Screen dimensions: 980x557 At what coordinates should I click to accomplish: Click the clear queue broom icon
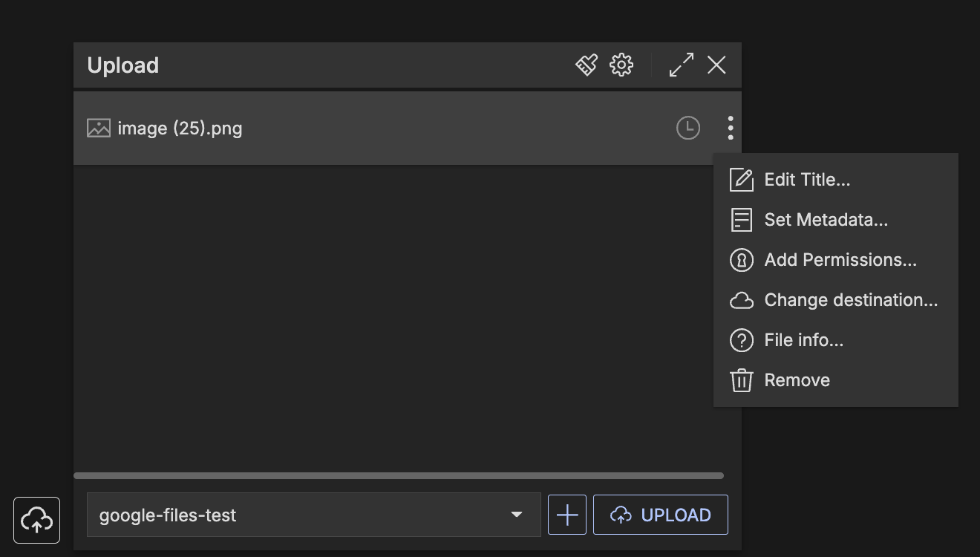pyautogui.click(x=587, y=65)
